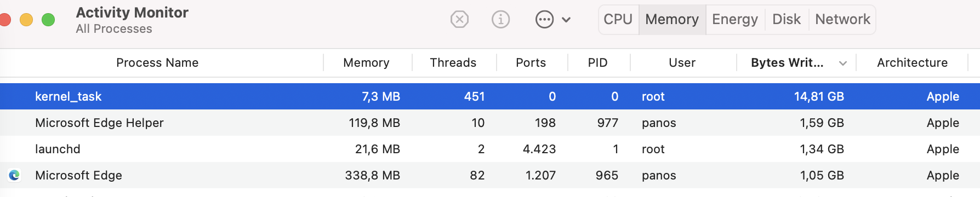Select the Memory tab
This screenshot has width=980, height=197.
tap(672, 20)
